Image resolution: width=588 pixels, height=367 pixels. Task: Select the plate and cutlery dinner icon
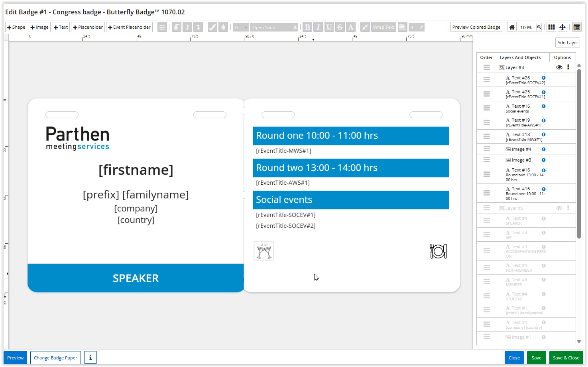438,251
